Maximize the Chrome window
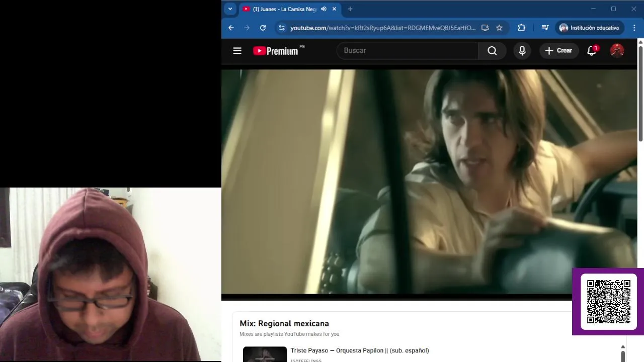The image size is (644, 362). click(613, 9)
